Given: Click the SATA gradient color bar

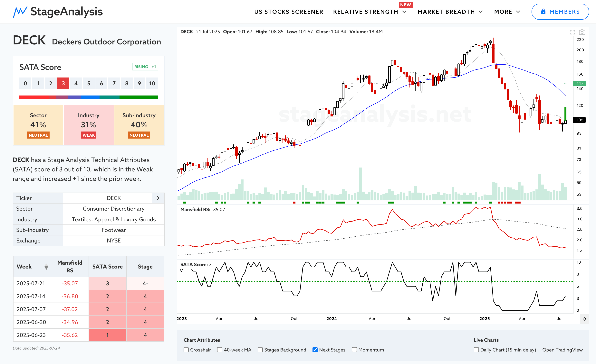Looking at the screenshot, I should click(x=89, y=97).
